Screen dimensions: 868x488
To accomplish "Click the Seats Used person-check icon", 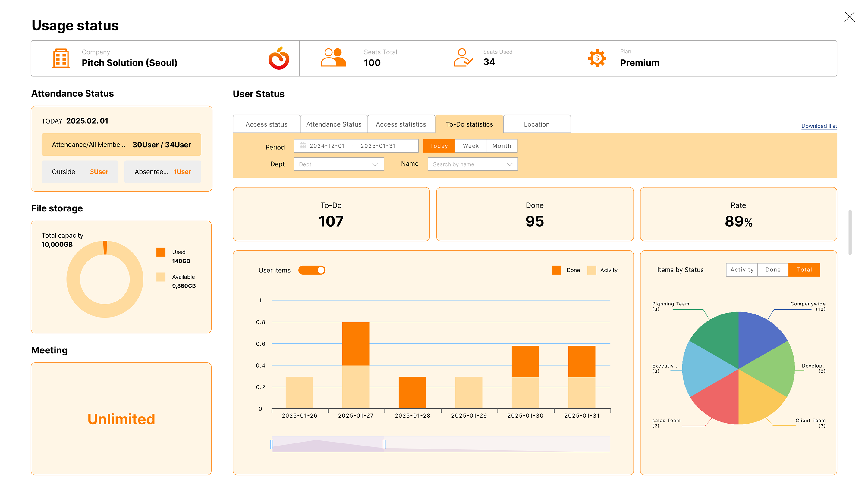I will pyautogui.click(x=463, y=58).
